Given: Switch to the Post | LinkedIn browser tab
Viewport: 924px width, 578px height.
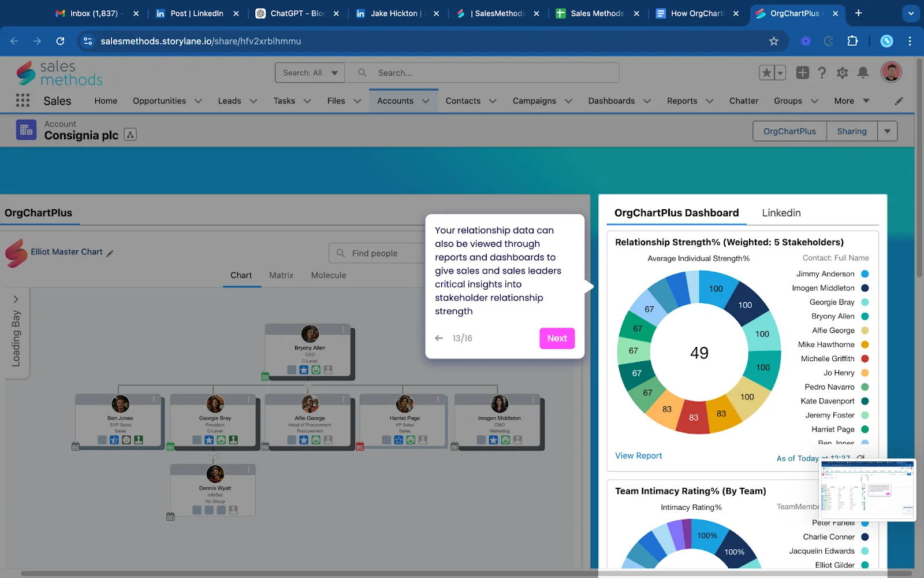Looking at the screenshot, I should click(x=196, y=13).
